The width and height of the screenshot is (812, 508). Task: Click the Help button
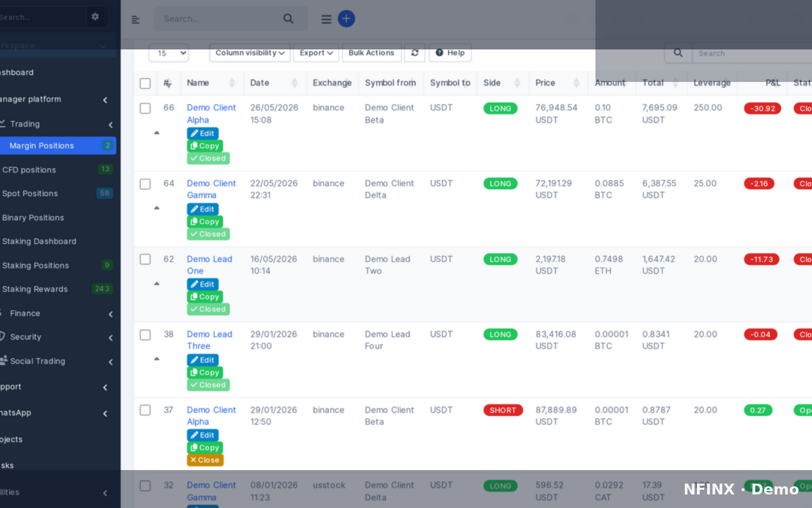pyautogui.click(x=450, y=53)
